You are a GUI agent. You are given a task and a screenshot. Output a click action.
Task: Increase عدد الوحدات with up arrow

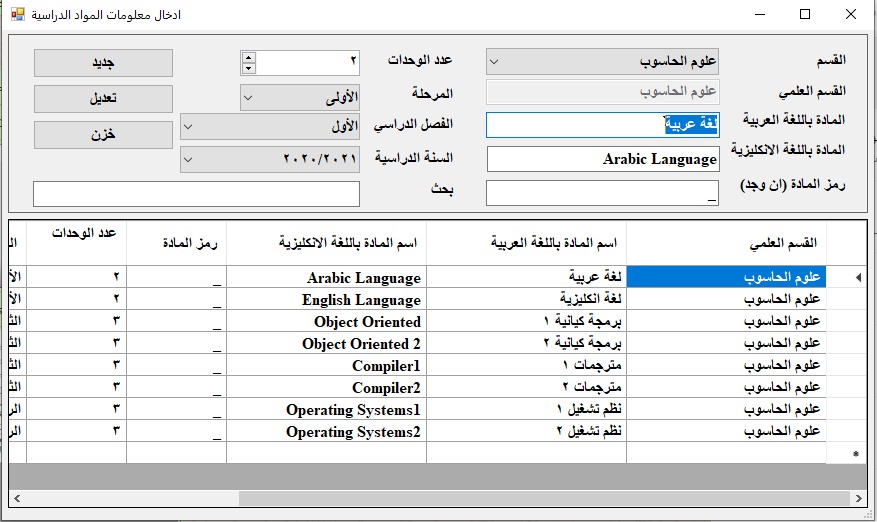click(248, 58)
